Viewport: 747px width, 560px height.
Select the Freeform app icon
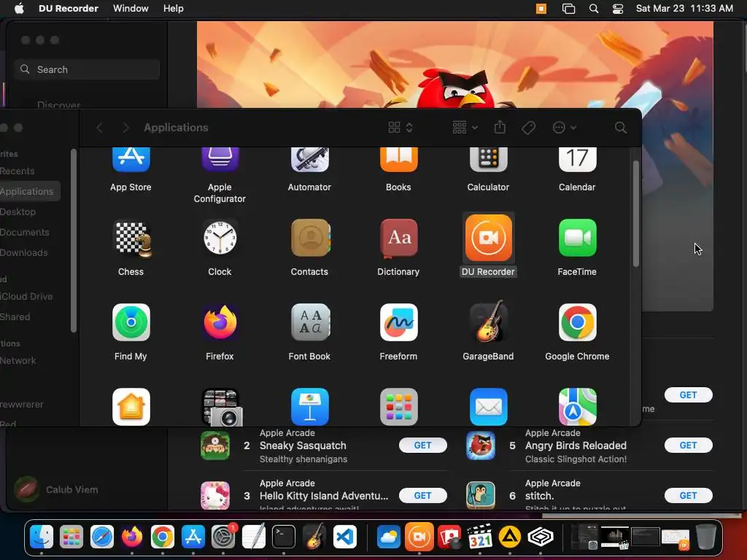[399, 322]
